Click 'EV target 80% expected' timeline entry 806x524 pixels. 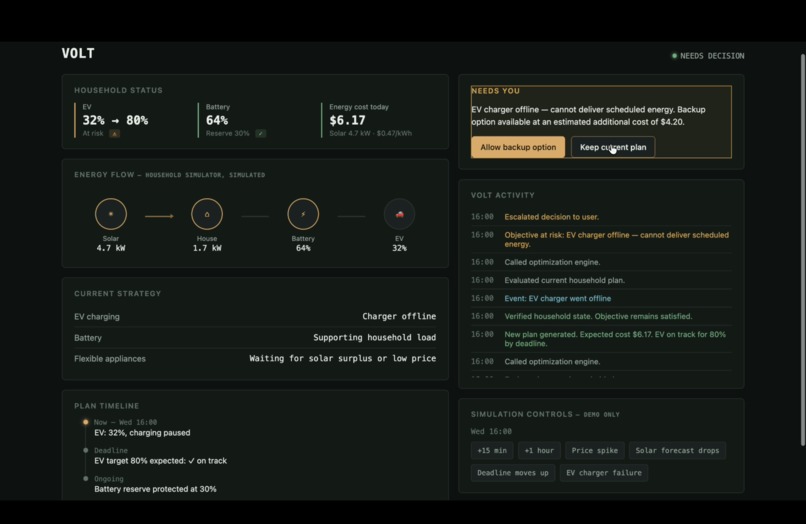click(x=160, y=461)
